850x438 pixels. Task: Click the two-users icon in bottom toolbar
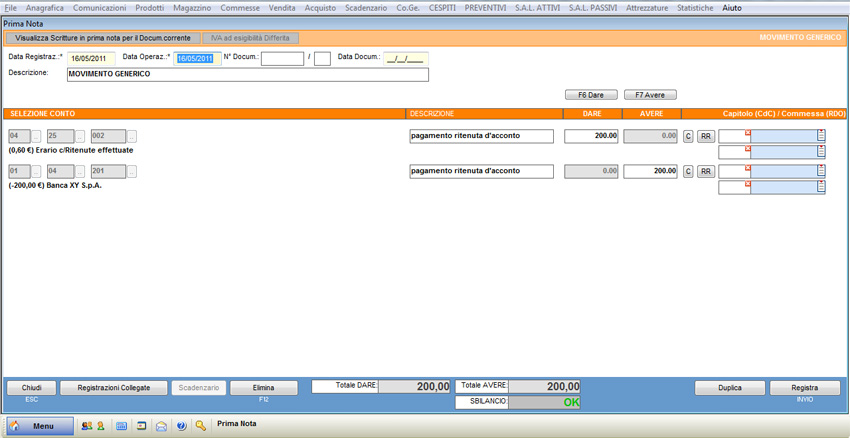tap(87, 425)
